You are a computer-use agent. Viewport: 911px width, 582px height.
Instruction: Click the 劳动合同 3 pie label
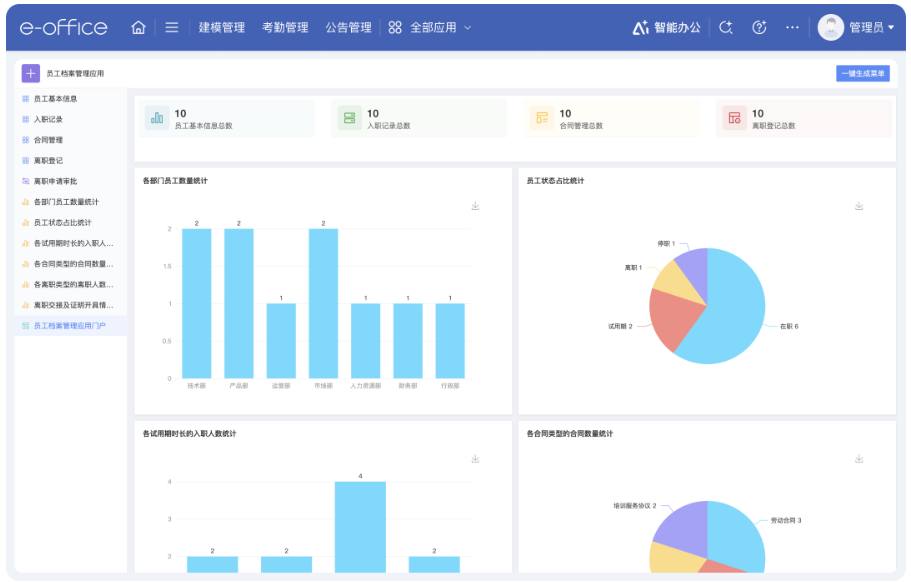786,520
